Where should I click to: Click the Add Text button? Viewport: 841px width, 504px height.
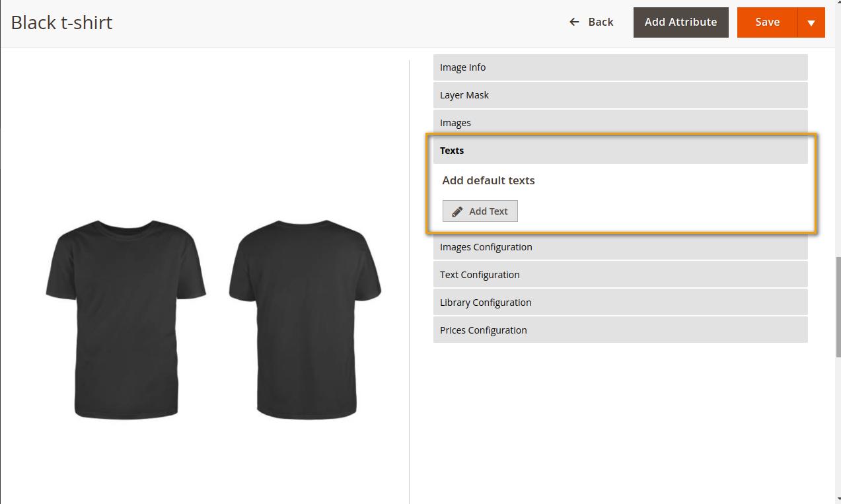point(480,211)
